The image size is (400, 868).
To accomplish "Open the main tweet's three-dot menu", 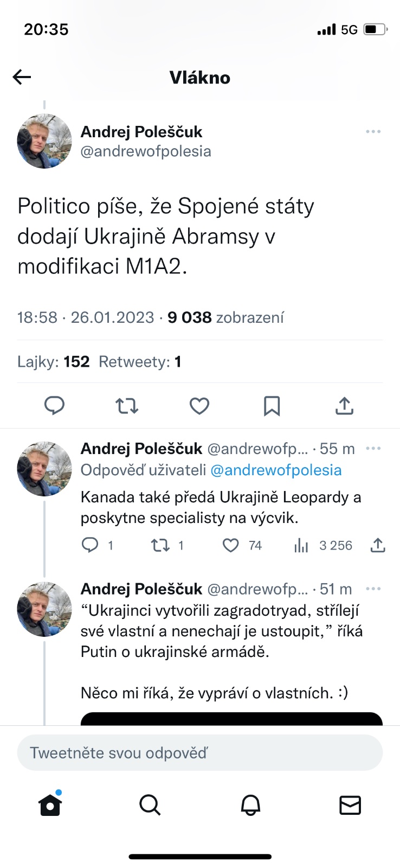I will click(373, 132).
